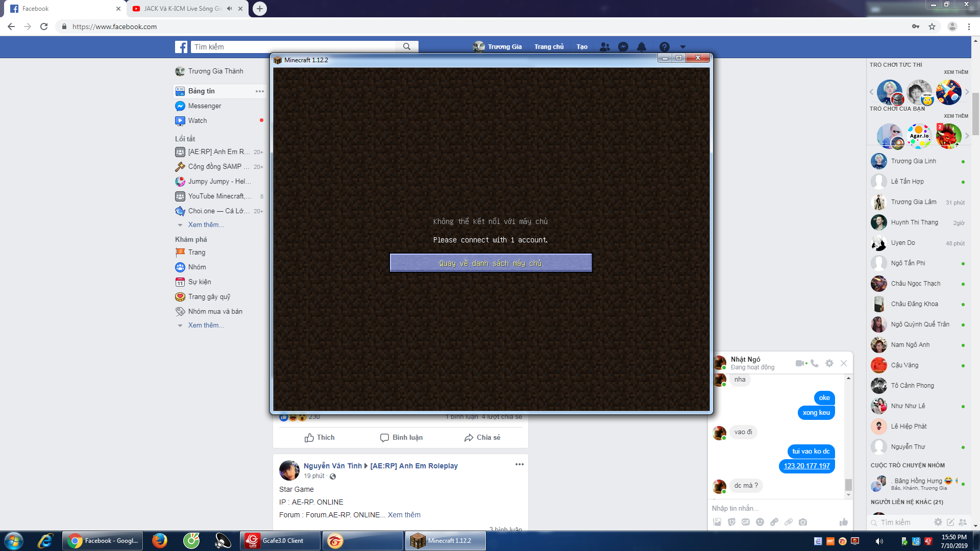Viewport: 980px width, 551px height.
Task: Open Messenger icon in top bar
Action: 623,47
